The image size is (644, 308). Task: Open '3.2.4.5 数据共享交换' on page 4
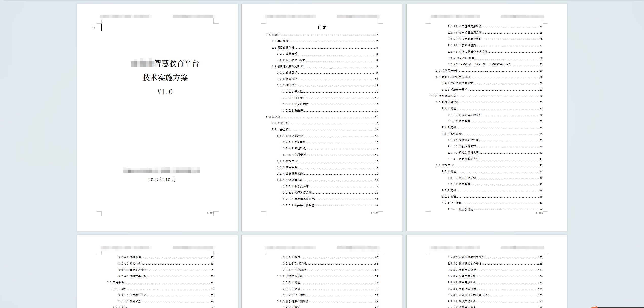(166, 276)
